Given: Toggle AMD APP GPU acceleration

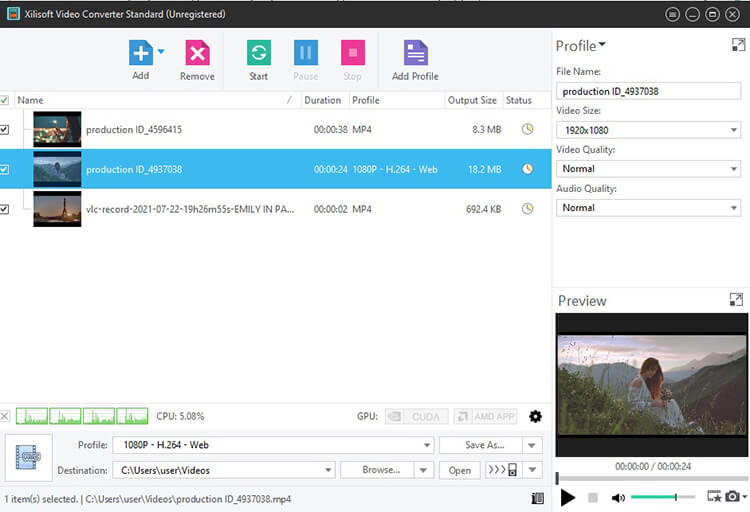Looking at the screenshot, I should coord(485,416).
